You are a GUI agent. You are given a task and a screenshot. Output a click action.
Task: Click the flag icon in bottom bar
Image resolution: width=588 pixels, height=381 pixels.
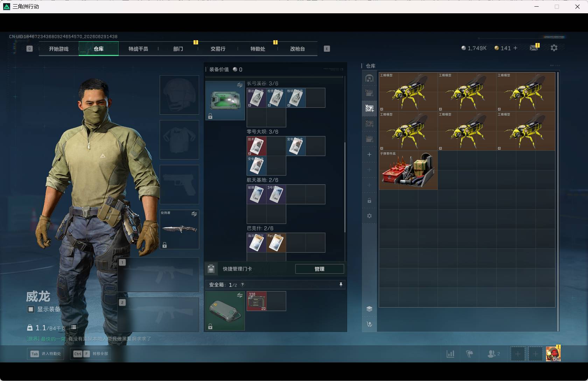pyautogui.click(x=470, y=354)
